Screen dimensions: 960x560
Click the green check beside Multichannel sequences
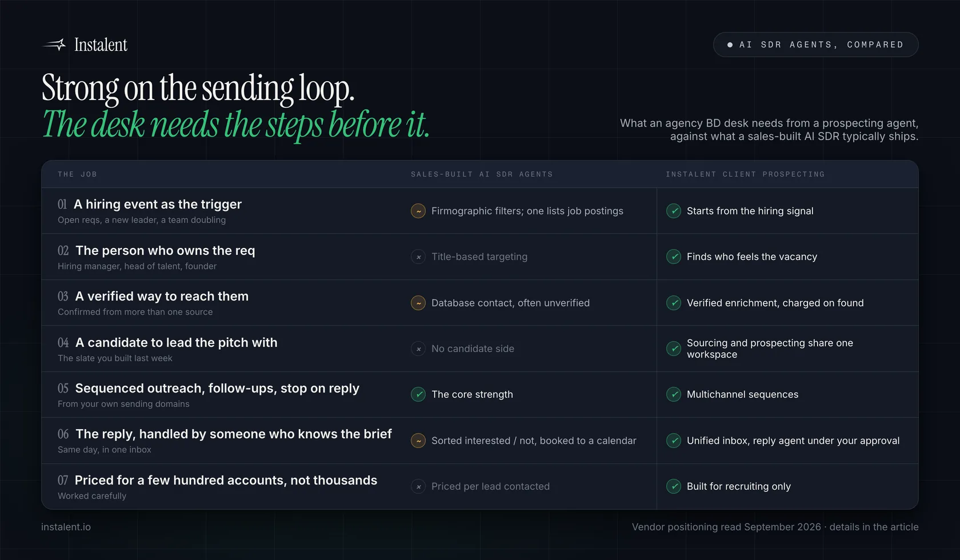point(674,394)
